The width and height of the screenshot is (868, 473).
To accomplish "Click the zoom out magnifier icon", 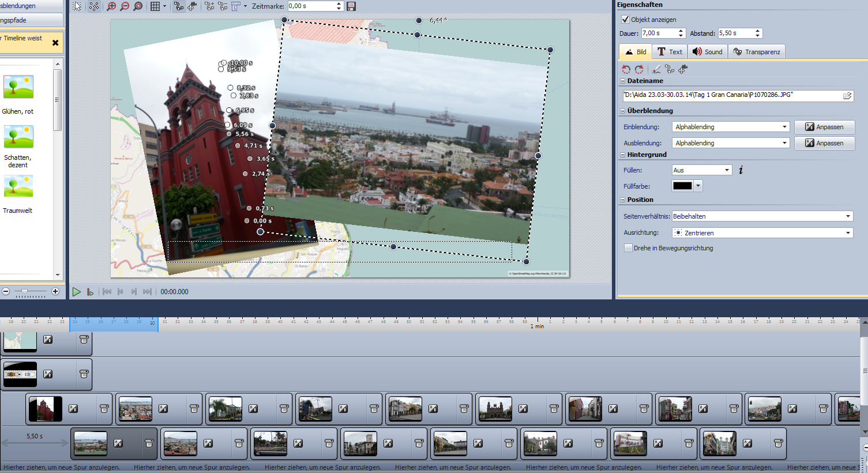I will click(x=125, y=6).
